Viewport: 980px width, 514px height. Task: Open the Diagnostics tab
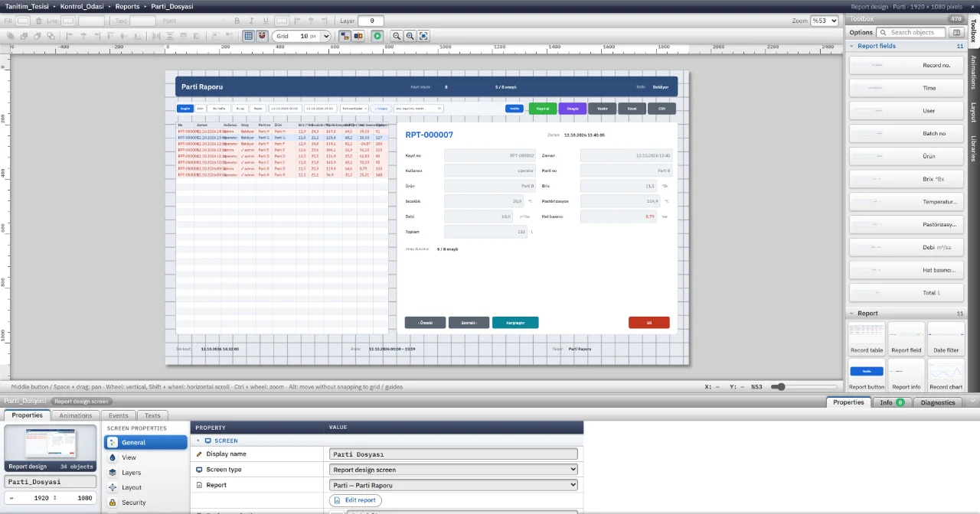pos(938,402)
